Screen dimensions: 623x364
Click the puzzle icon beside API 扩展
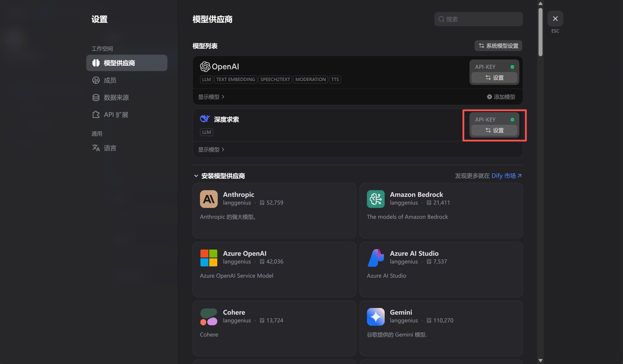click(96, 115)
